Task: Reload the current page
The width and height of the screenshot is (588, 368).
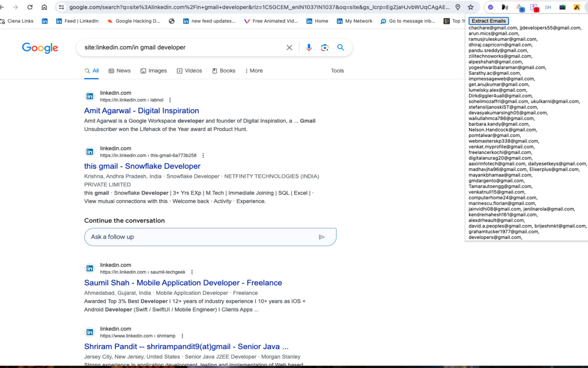Action: [x=30, y=7]
